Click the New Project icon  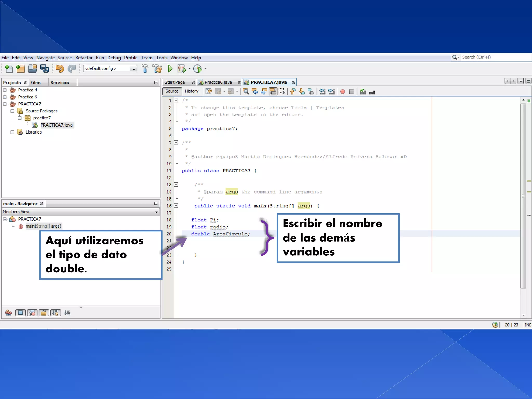[x=20, y=69]
